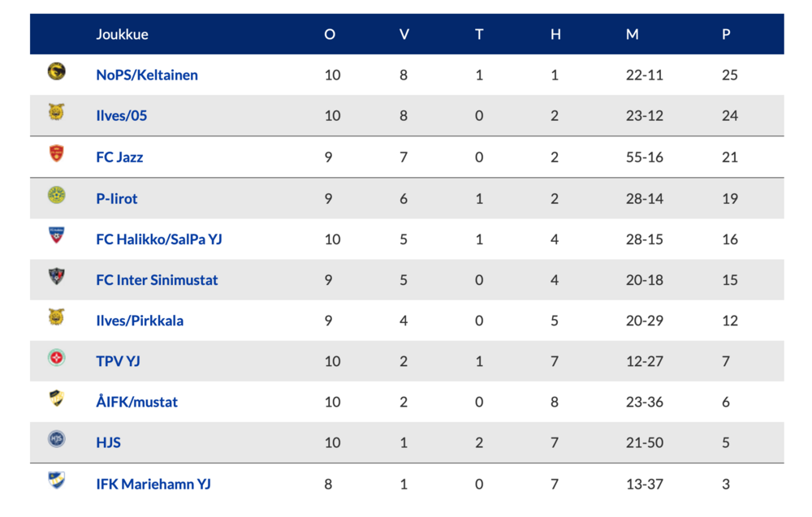Open the IFK Mariehamn YJ link

click(153, 484)
